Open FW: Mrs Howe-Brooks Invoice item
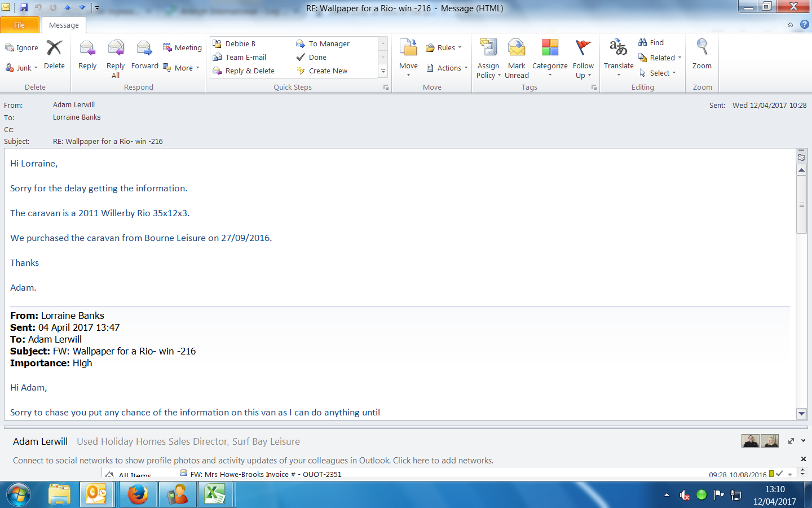The height and width of the screenshot is (508, 812). click(x=266, y=474)
